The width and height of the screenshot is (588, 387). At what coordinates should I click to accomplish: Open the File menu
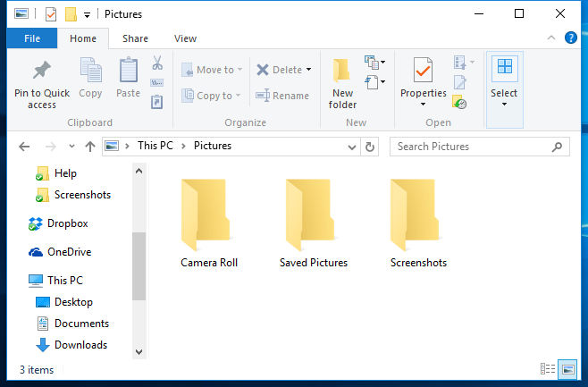pyautogui.click(x=32, y=38)
